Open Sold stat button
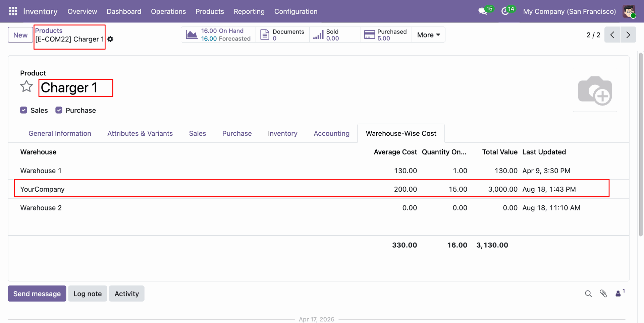Screen dimensions: 644x323 point(335,35)
